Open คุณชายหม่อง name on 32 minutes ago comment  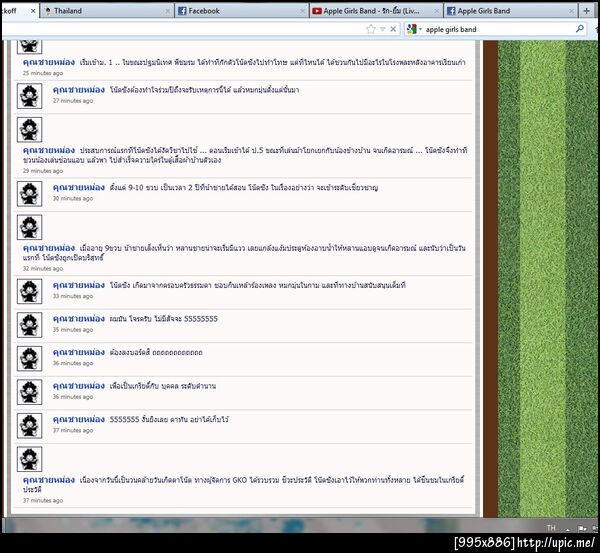pos(49,248)
